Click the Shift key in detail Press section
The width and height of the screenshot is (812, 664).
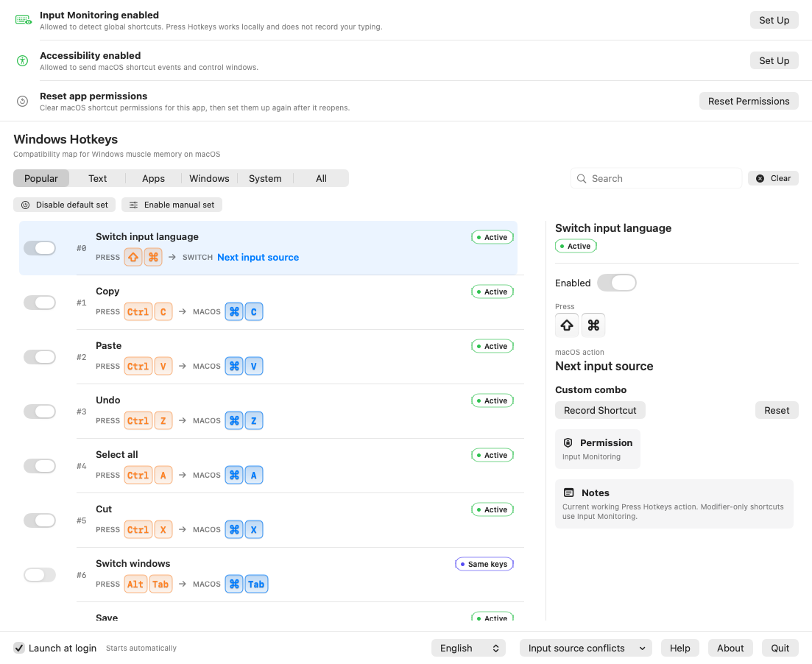(x=567, y=325)
